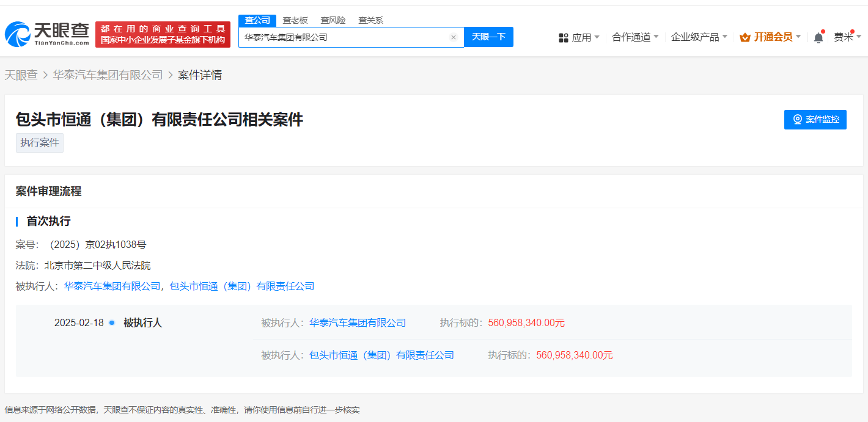Click the 天眼查 logo icon

click(x=18, y=35)
